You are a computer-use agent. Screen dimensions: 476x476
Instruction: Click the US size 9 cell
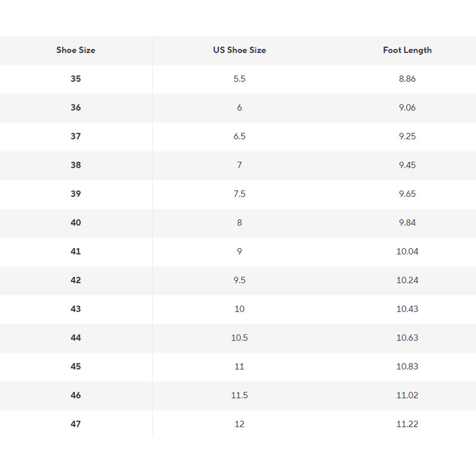pyautogui.click(x=239, y=251)
